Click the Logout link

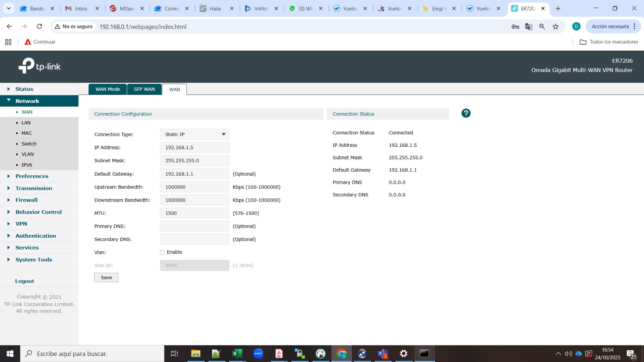point(25,281)
